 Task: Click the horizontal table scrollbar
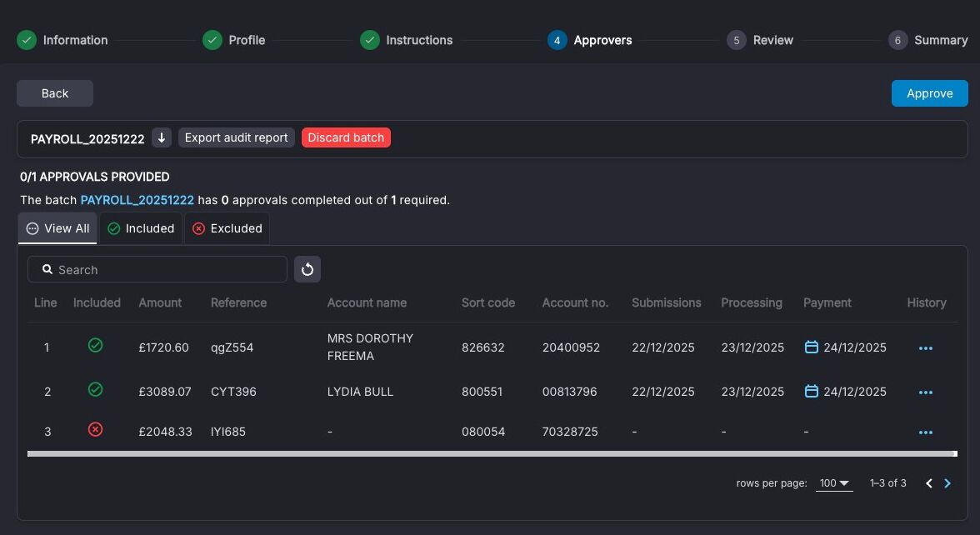tap(492, 453)
